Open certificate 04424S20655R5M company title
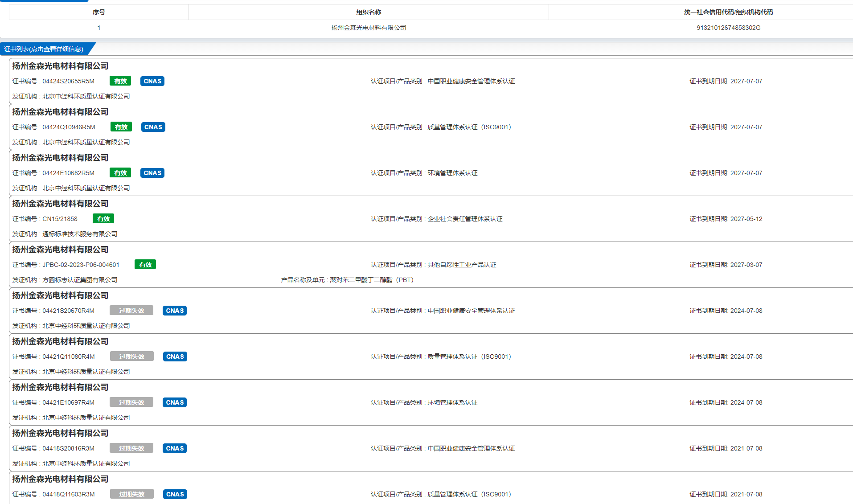 (60, 66)
